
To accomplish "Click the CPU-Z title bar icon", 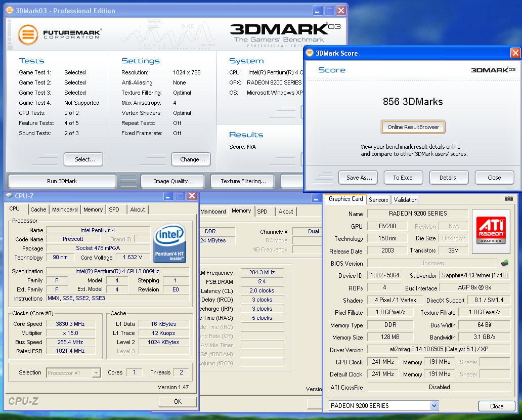I will (9, 196).
